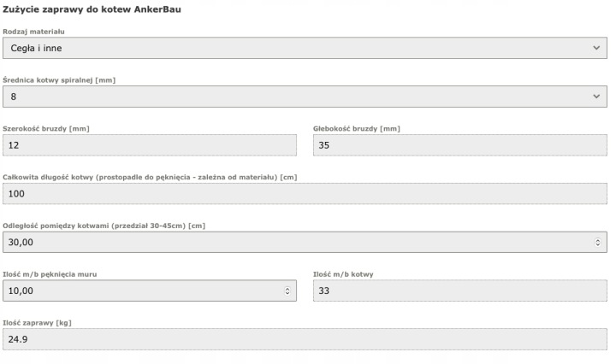The height and width of the screenshot is (364, 616).
Task: Click the 'Ilość zaprawy [kg]' label
Action: [38, 323]
